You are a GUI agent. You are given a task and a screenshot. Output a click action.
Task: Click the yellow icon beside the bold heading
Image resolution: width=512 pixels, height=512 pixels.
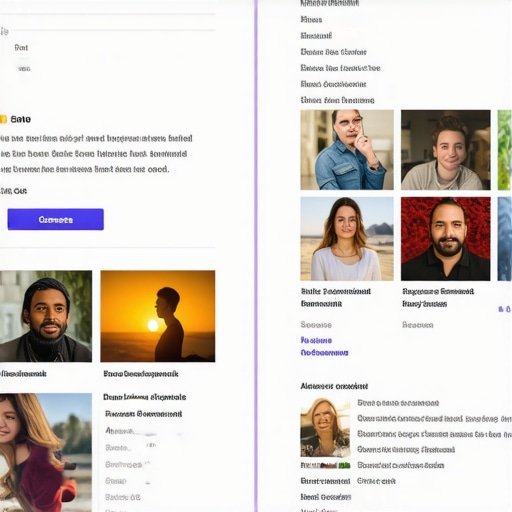pos(3,119)
